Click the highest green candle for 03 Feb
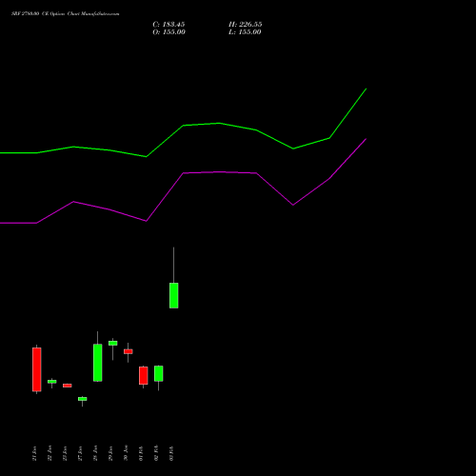 tap(174, 295)
